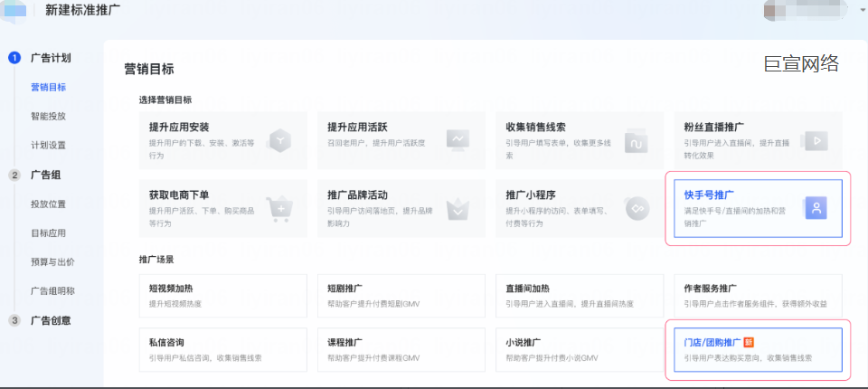Screen dimensions: 868x389
Task: Click description 提升短视频热度
Action: 175,304
